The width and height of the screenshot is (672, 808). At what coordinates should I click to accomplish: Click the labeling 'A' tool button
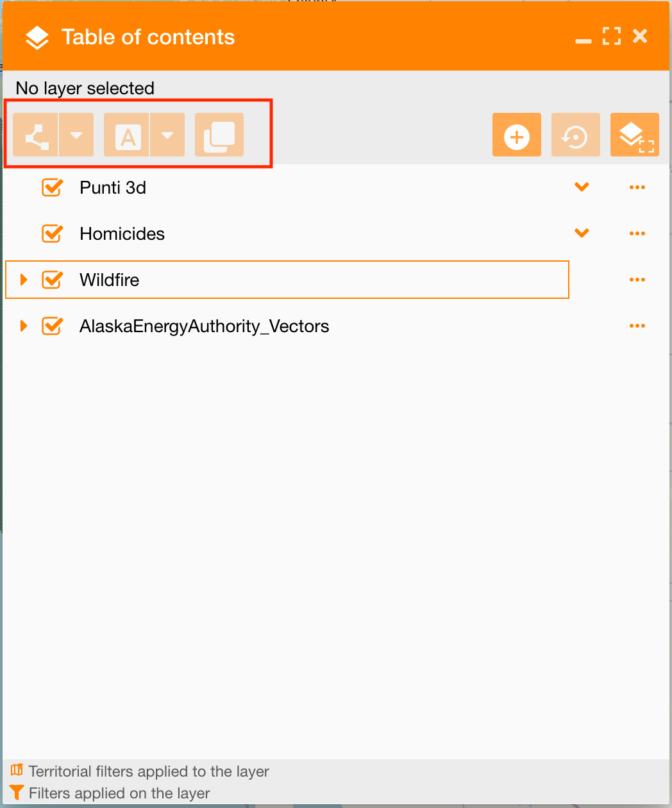127,135
